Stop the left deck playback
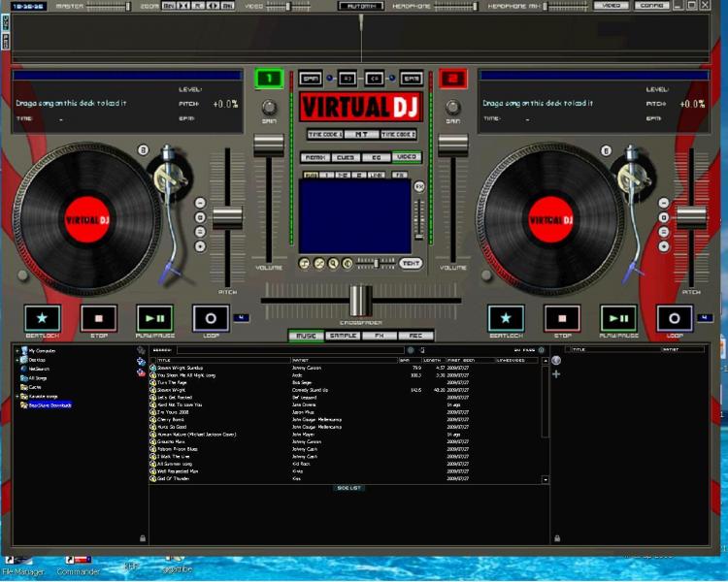 98,318
